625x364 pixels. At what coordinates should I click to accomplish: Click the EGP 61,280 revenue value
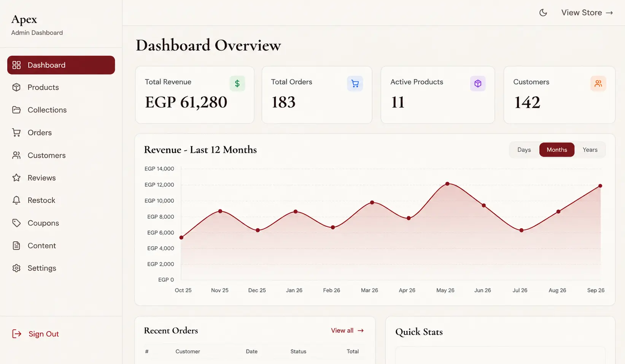tap(186, 102)
